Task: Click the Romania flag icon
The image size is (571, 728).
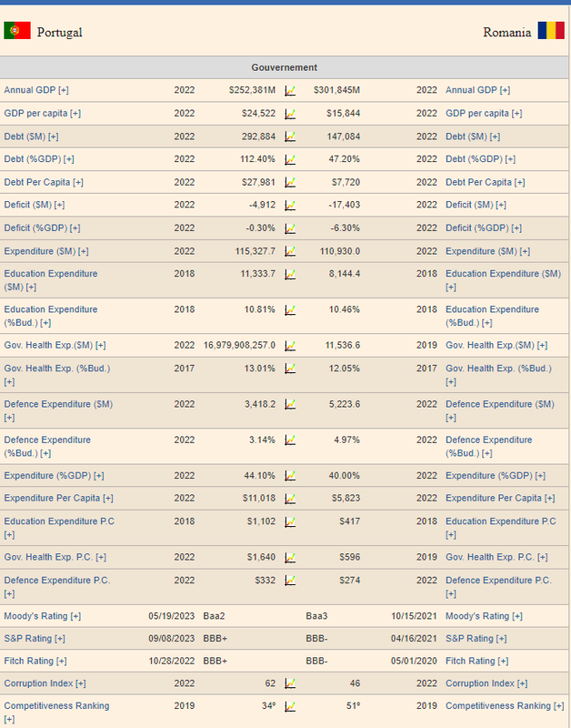Action: click(551, 31)
